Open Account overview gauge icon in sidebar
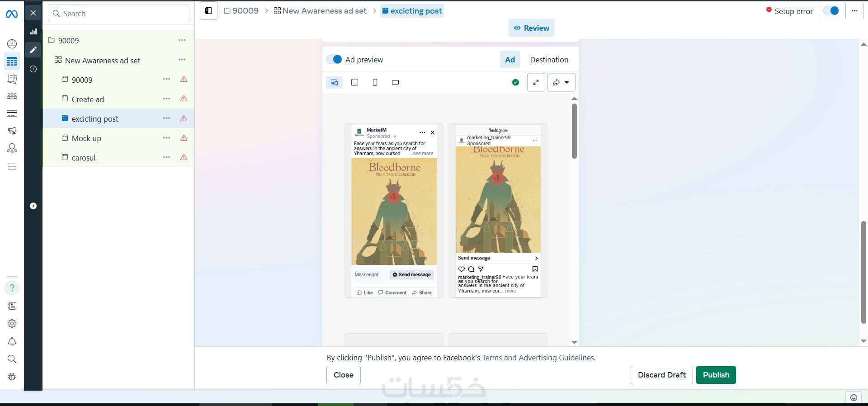The width and height of the screenshot is (868, 406). coord(12,44)
